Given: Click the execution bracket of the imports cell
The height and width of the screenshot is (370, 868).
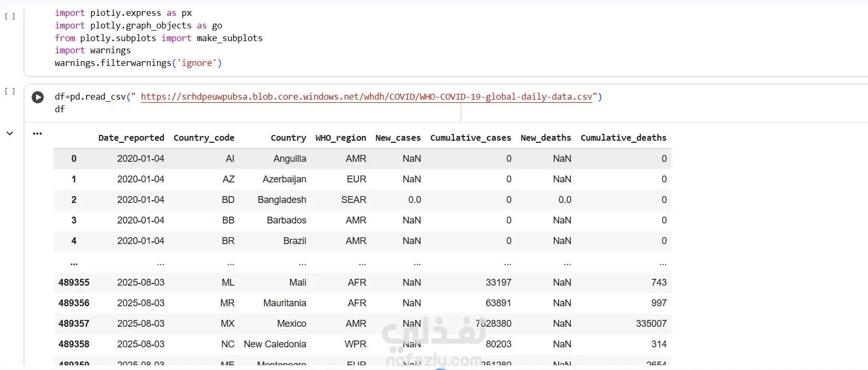Looking at the screenshot, I should (x=9, y=16).
